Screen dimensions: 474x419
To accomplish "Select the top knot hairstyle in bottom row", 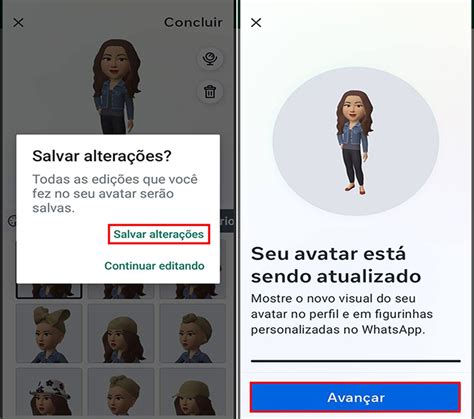I will coord(121,393).
